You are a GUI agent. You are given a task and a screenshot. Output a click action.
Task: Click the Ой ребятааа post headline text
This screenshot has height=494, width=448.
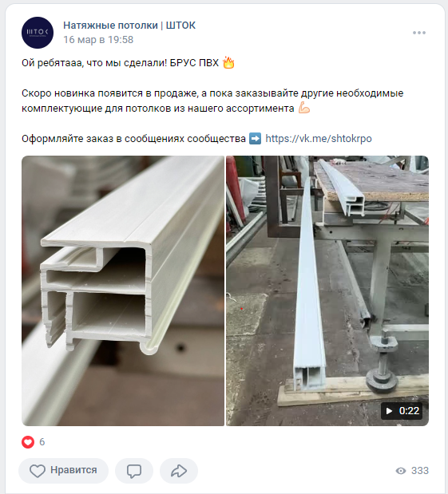128,63
